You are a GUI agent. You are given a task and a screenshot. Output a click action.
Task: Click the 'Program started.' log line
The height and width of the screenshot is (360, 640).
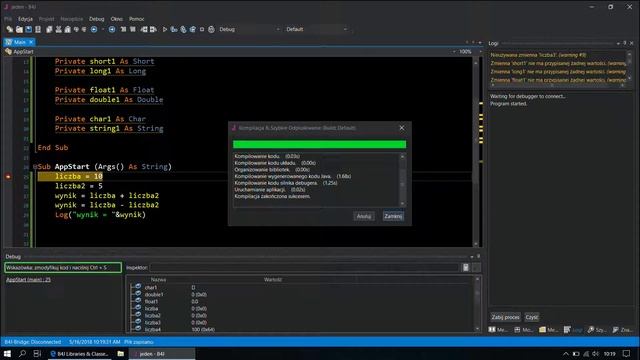tap(508, 104)
